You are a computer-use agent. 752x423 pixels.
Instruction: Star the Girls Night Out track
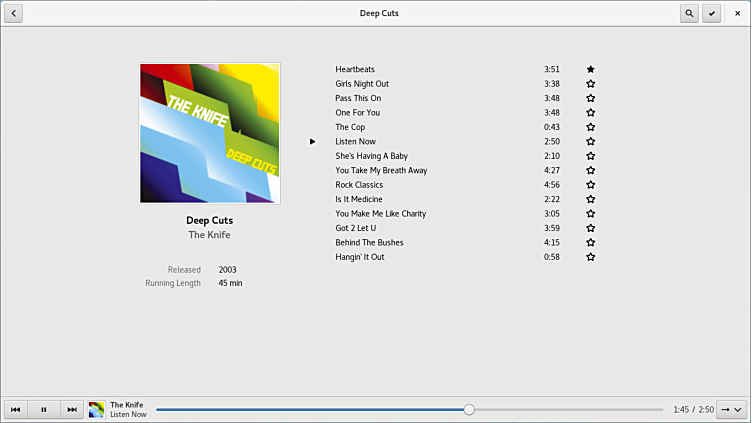(x=590, y=84)
